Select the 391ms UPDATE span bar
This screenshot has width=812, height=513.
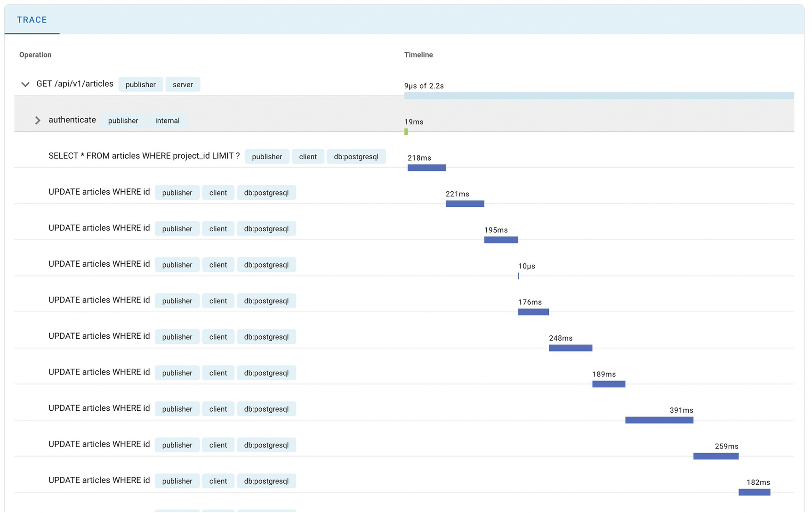(659, 420)
